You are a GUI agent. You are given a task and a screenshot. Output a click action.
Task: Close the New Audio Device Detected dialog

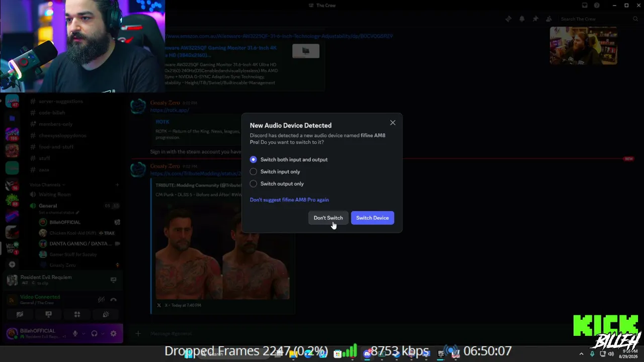[393, 123]
